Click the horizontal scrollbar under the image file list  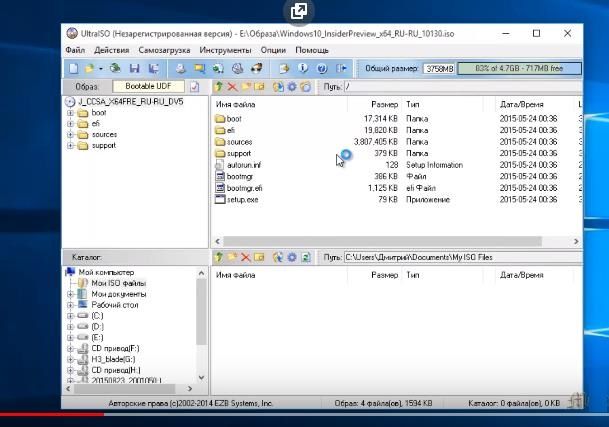tap(382, 241)
